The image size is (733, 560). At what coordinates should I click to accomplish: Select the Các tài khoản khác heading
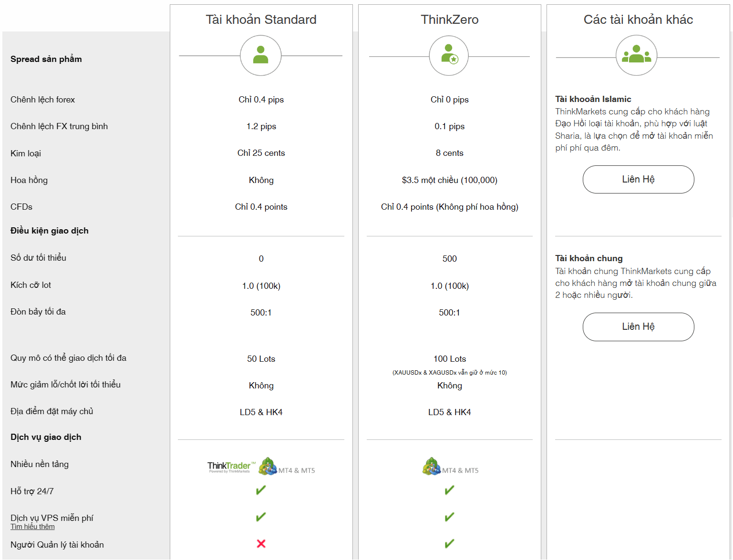coord(638,20)
